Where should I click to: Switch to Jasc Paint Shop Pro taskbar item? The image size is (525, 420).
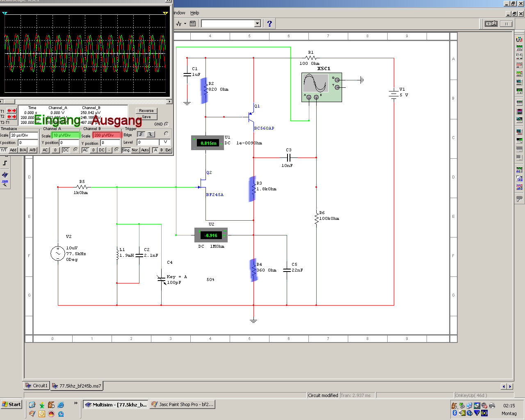(x=182, y=404)
